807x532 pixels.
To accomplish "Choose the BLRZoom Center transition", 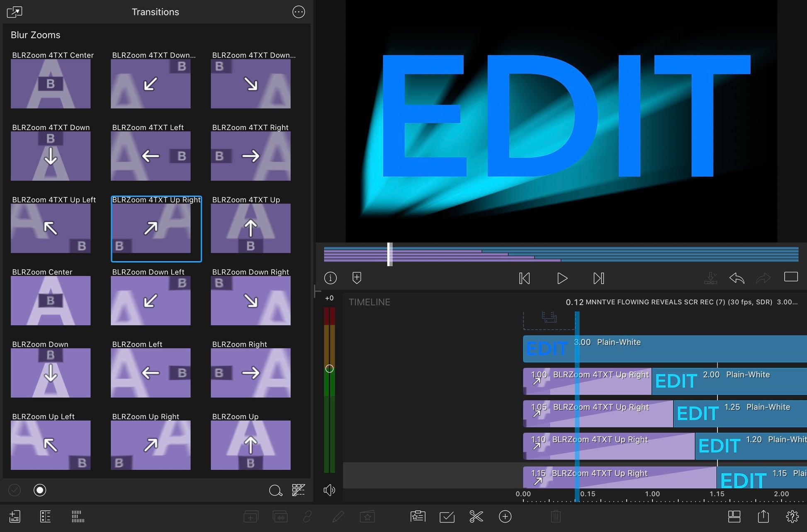I will point(51,300).
